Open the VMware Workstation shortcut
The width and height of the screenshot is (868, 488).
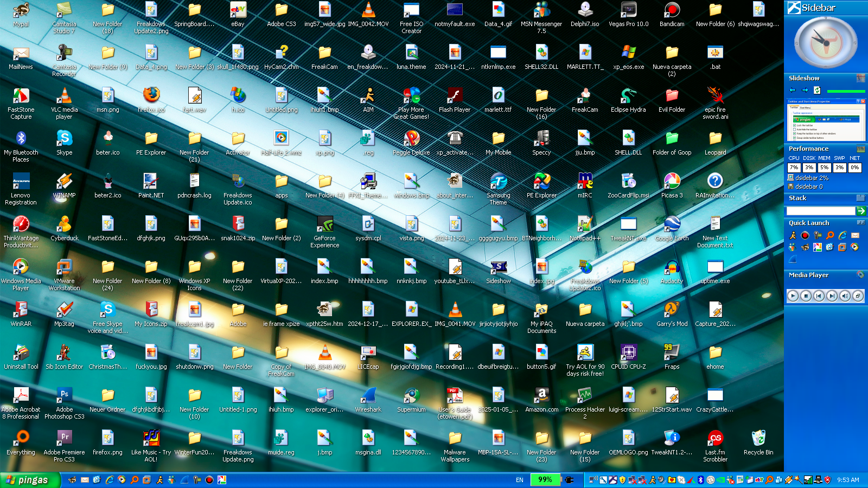64,274
